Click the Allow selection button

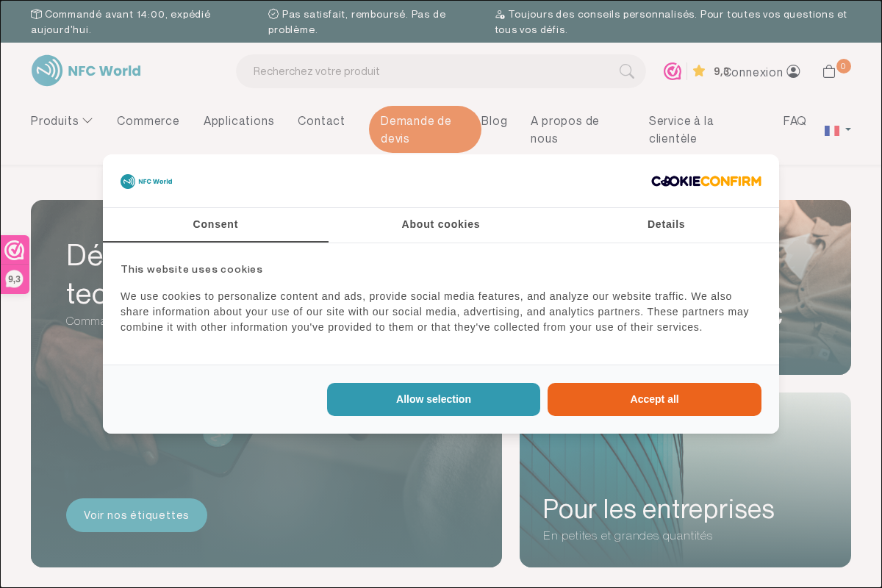click(x=433, y=399)
